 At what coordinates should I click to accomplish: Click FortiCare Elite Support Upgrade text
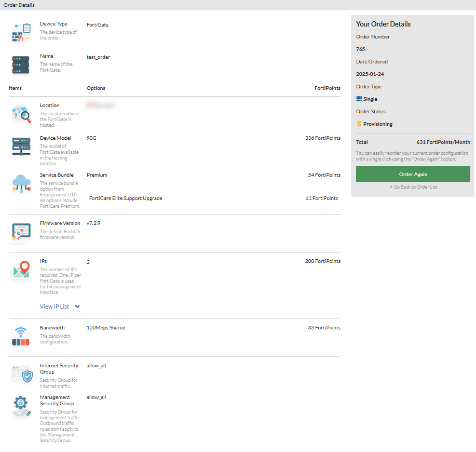[x=126, y=198]
